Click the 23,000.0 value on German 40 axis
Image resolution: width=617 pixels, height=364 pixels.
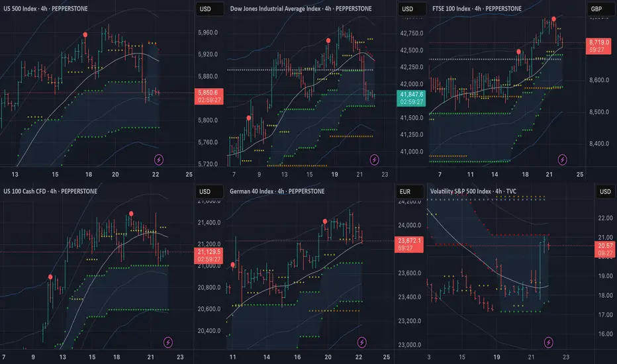coord(410,345)
